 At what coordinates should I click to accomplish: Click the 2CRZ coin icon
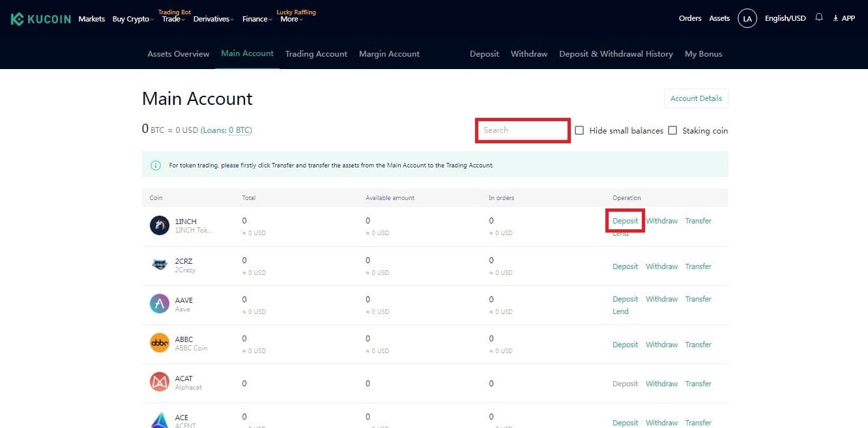[160, 264]
